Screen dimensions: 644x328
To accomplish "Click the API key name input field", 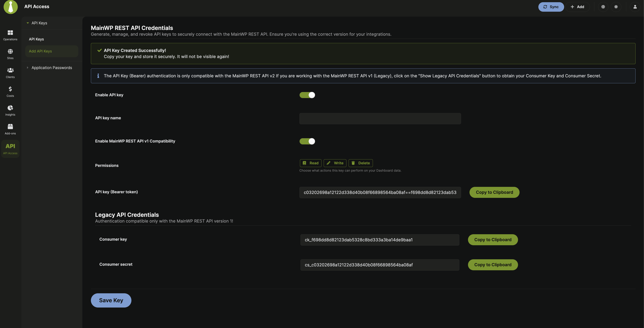I will pos(380,118).
